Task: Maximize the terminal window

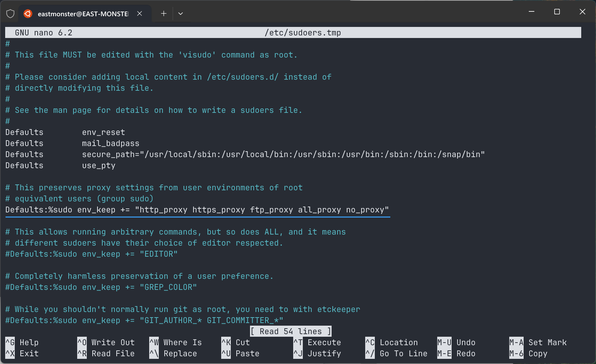Action: pyautogui.click(x=557, y=12)
